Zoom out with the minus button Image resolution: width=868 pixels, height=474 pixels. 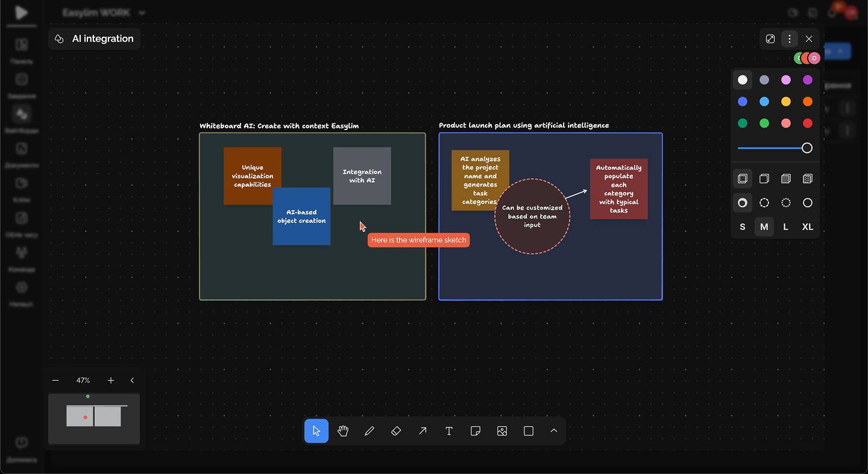click(55, 380)
